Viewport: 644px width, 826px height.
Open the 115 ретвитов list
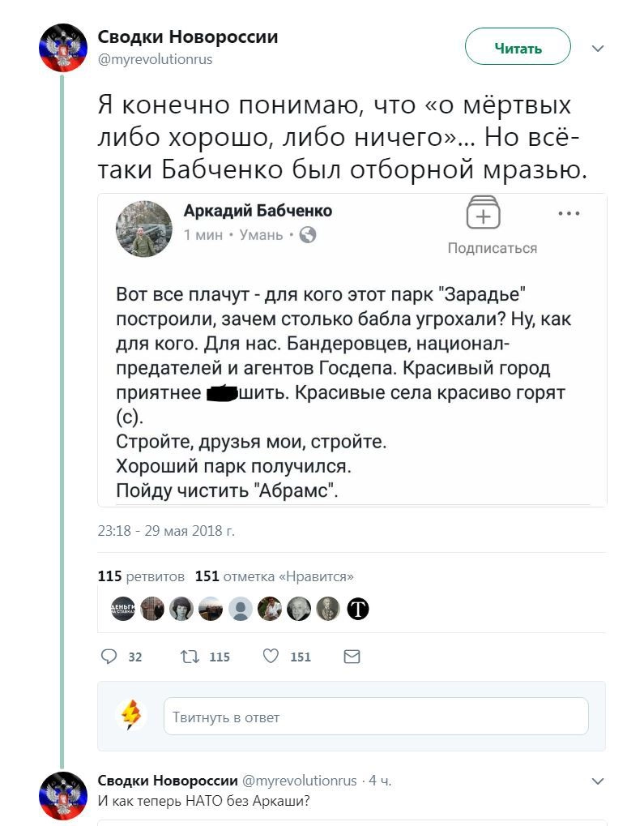[141, 576]
